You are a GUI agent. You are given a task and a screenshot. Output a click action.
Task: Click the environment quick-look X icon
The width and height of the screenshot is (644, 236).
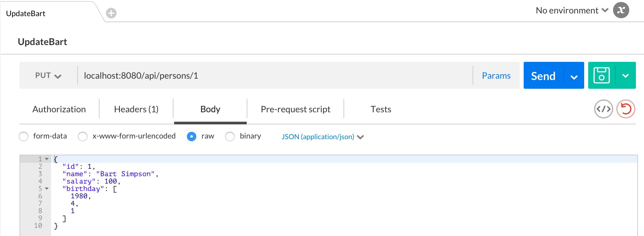621,10
